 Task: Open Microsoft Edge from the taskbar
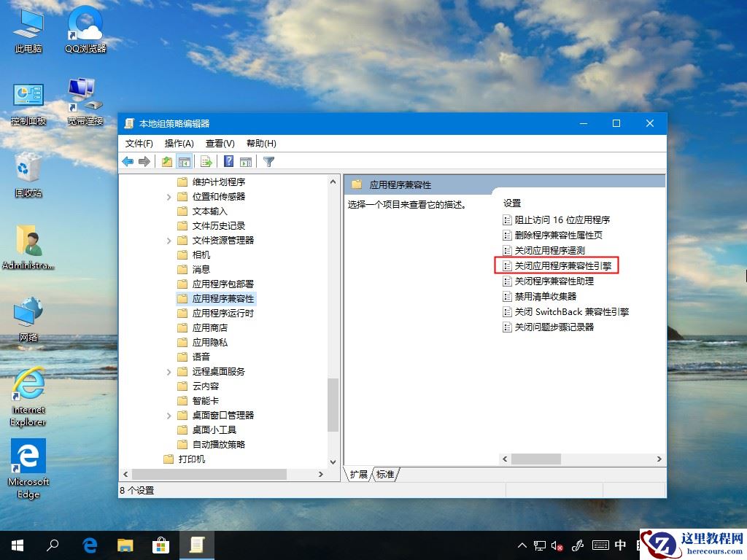89,545
